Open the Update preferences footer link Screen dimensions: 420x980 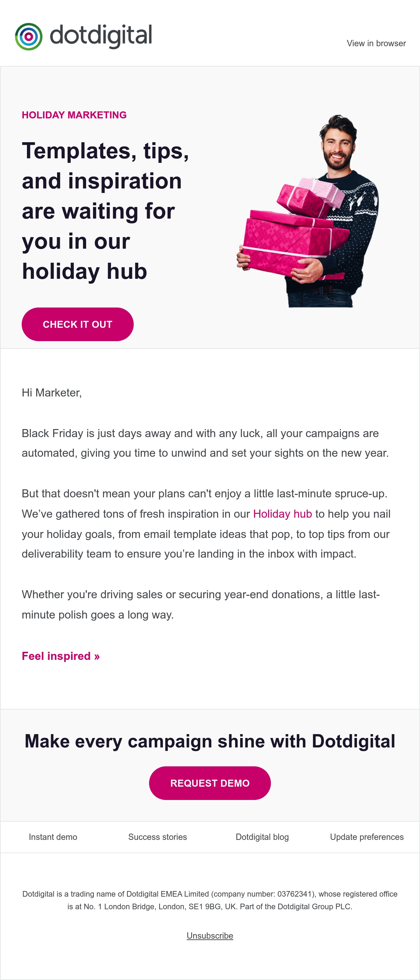pyautogui.click(x=367, y=837)
